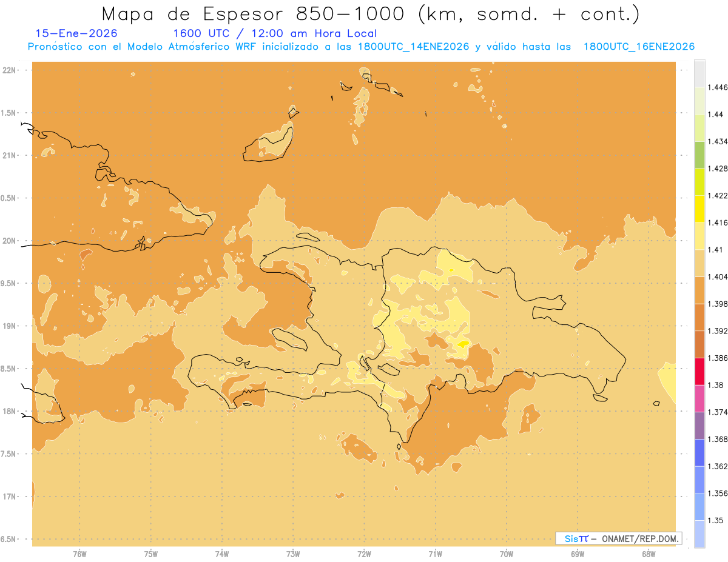This screenshot has width=728, height=562.
Task: Click the red legend swatch between 1.38 and 1.386
Action: (x=699, y=372)
